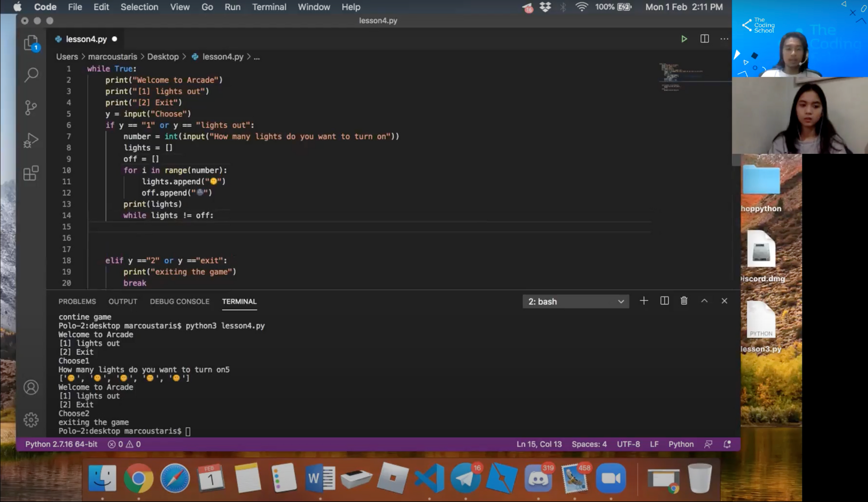This screenshot has height=502, width=868.
Task: Switch to the DEBUG CONSOLE tab
Action: [179, 301]
